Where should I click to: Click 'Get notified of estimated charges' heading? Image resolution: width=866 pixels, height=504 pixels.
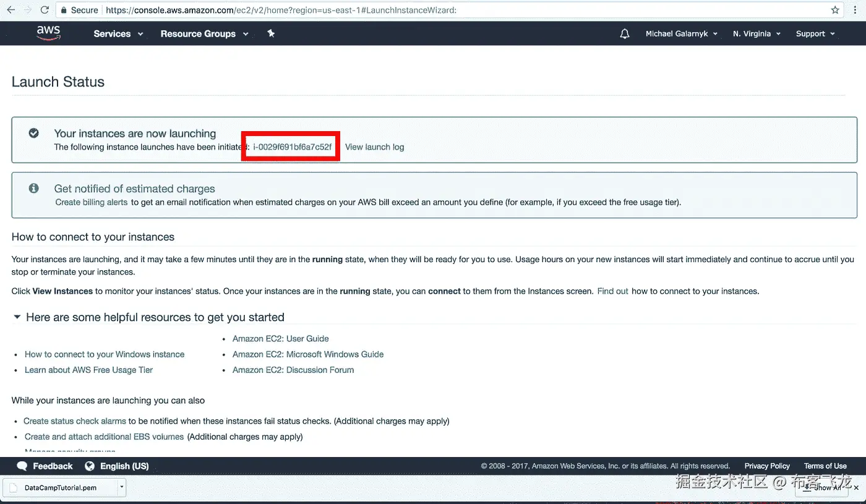(x=134, y=189)
